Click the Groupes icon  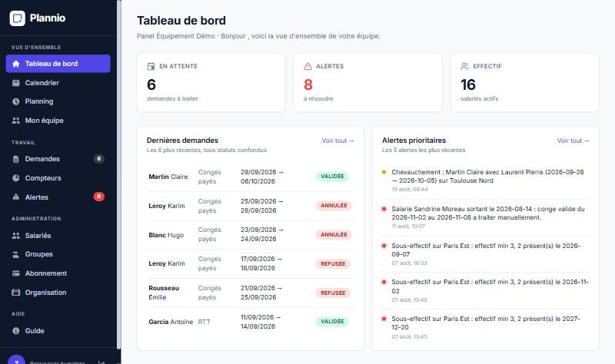(15, 254)
